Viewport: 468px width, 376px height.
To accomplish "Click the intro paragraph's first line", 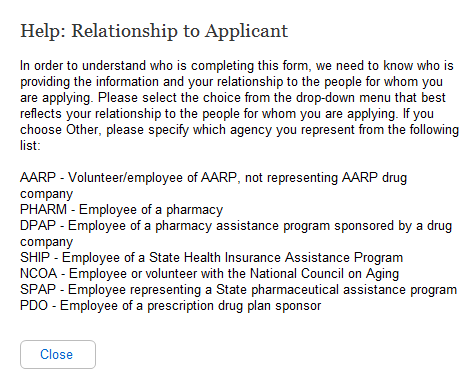I will point(237,66).
